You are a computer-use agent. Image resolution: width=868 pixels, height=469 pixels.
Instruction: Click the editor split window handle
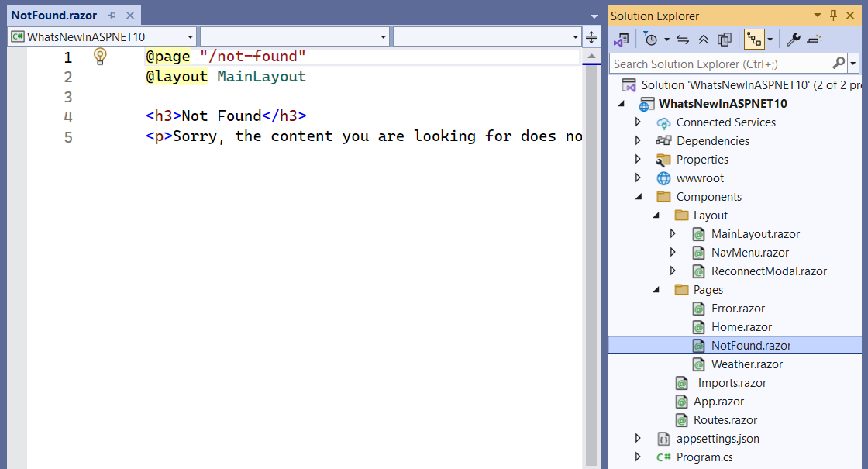(x=591, y=36)
